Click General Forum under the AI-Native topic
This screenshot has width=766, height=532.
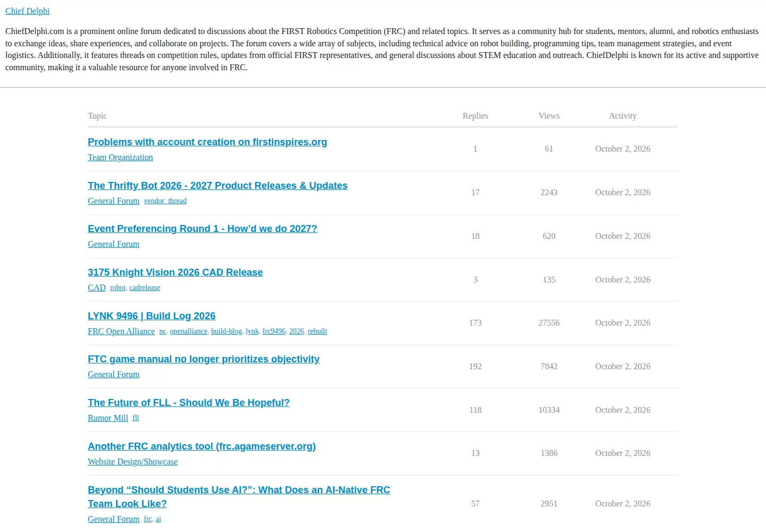113,519
